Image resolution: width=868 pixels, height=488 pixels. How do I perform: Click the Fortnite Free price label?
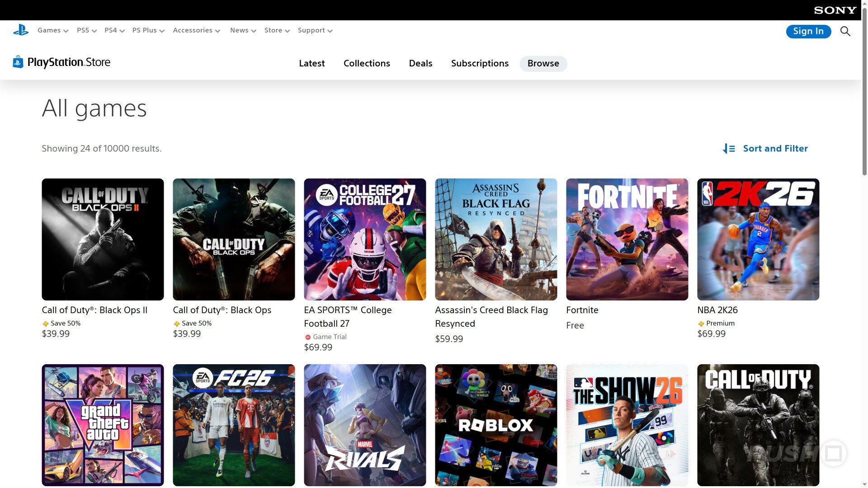(x=575, y=325)
